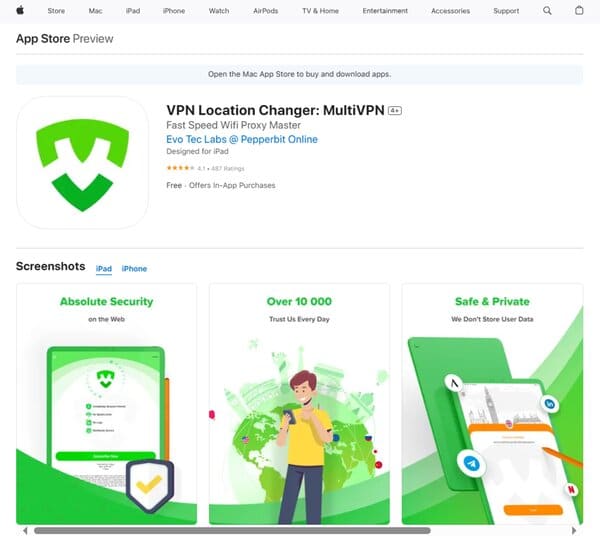The width and height of the screenshot is (600, 547).
Task: Open the search magnifier icon
Action: 547,11
